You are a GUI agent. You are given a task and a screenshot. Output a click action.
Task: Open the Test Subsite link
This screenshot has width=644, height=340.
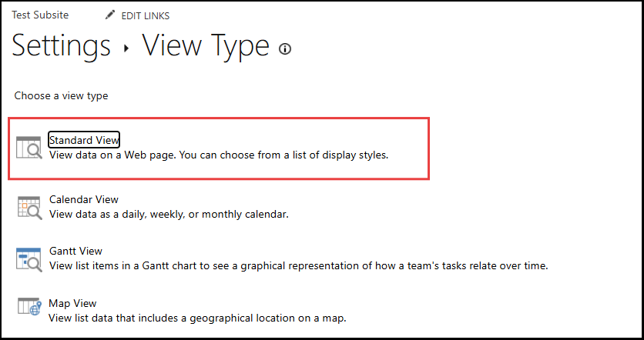(40, 15)
